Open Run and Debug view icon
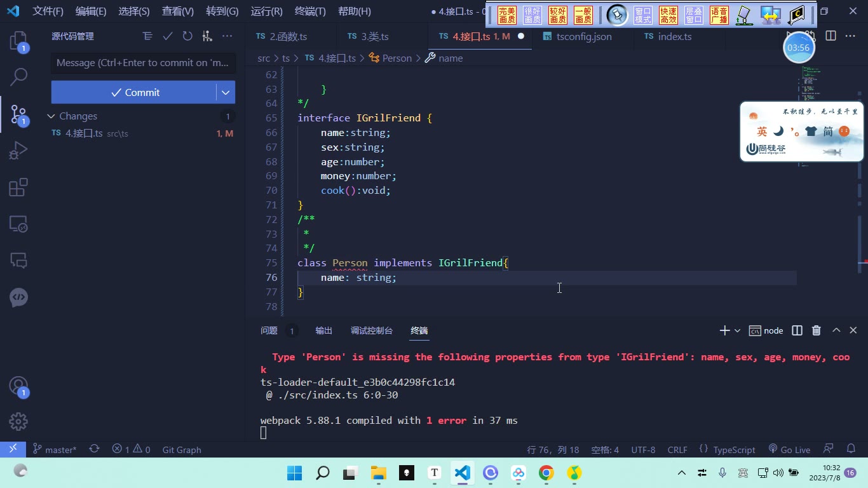The width and height of the screenshot is (868, 488). 18,151
